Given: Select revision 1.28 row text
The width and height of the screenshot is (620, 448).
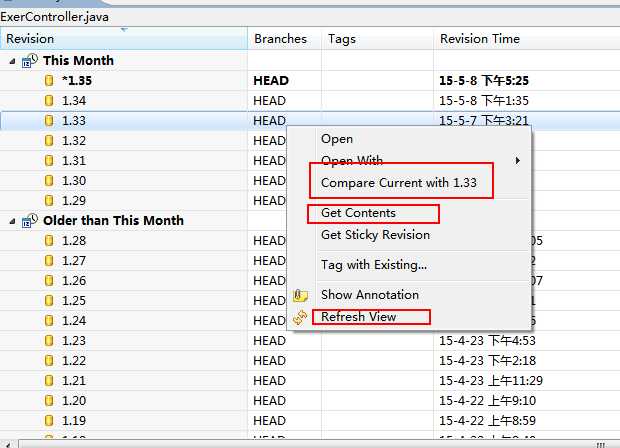Looking at the screenshot, I should click(74, 240).
